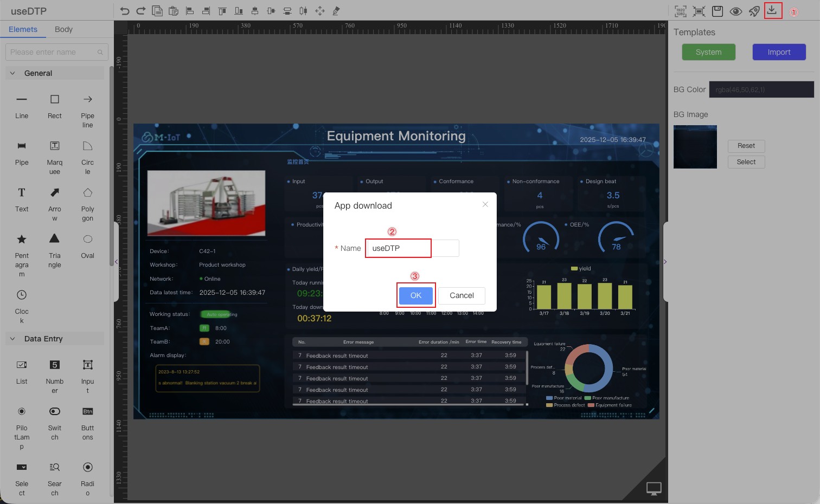This screenshot has height=504, width=820.
Task: Click the 1920x1080 resolution icon
Action: [x=681, y=11]
